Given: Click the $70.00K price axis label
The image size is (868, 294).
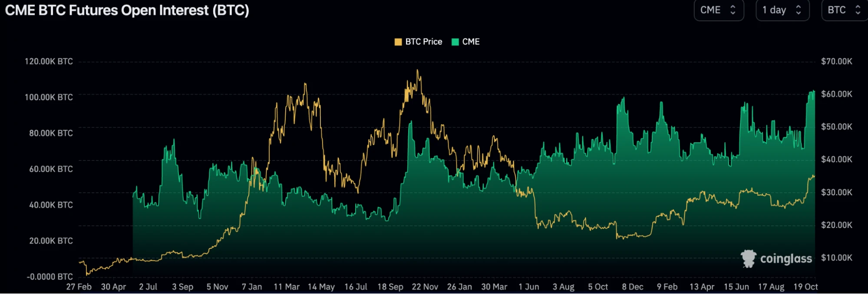Looking at the screenshot, I should click(x=837, y=61).
